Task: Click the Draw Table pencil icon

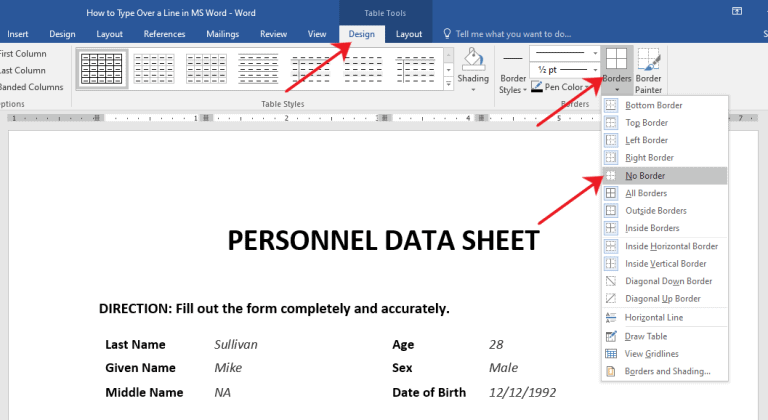Action: 611,336
